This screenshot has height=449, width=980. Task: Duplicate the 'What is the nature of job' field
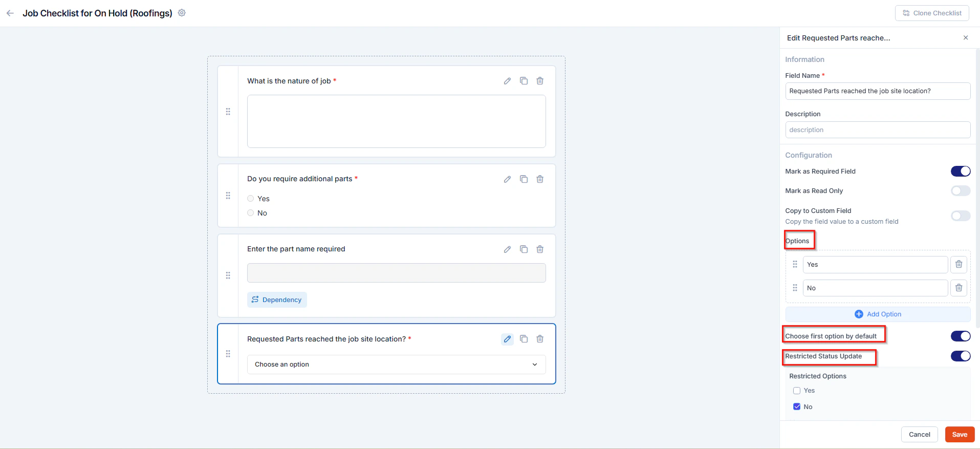click(x=524, y=81)
